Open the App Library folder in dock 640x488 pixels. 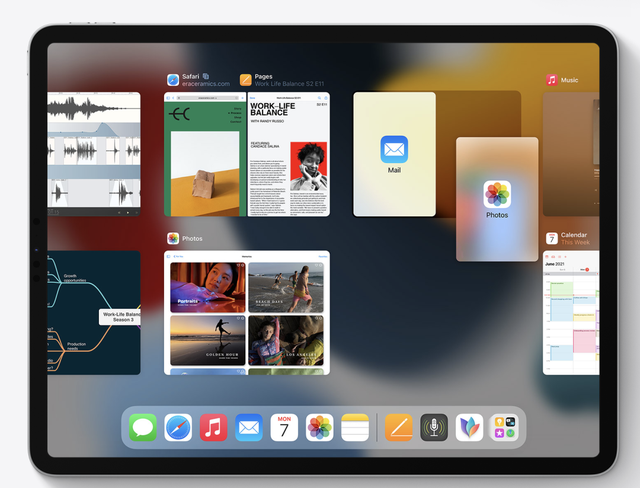coord(505,427)
